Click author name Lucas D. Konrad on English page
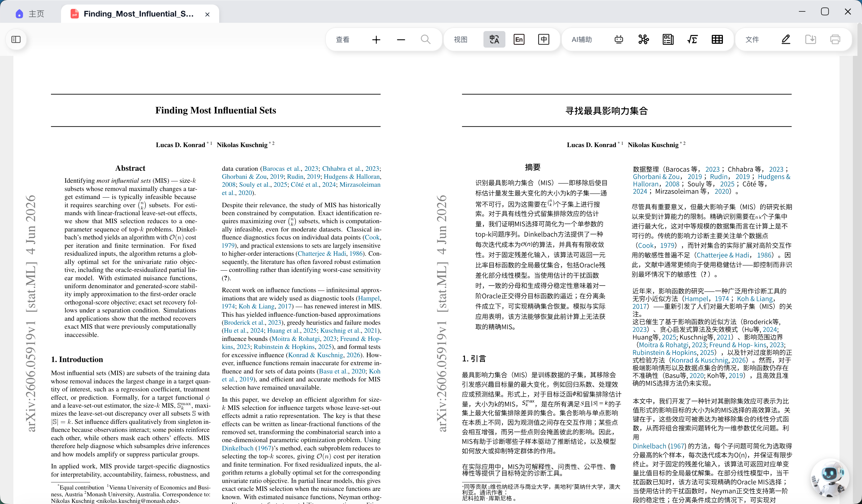862x504 pixels. coord(180,145)
